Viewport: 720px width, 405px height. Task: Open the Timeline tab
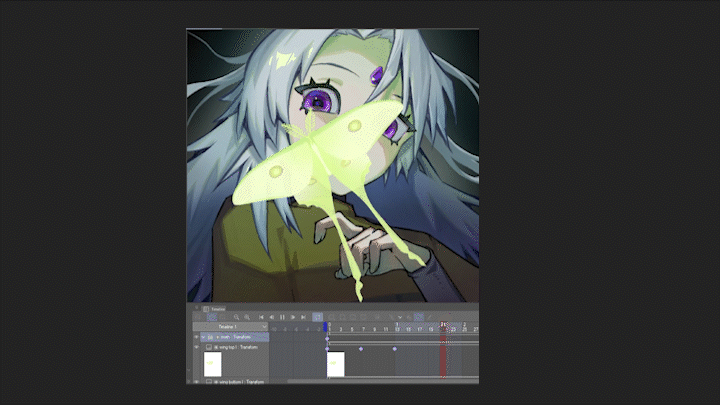[214, 309]
